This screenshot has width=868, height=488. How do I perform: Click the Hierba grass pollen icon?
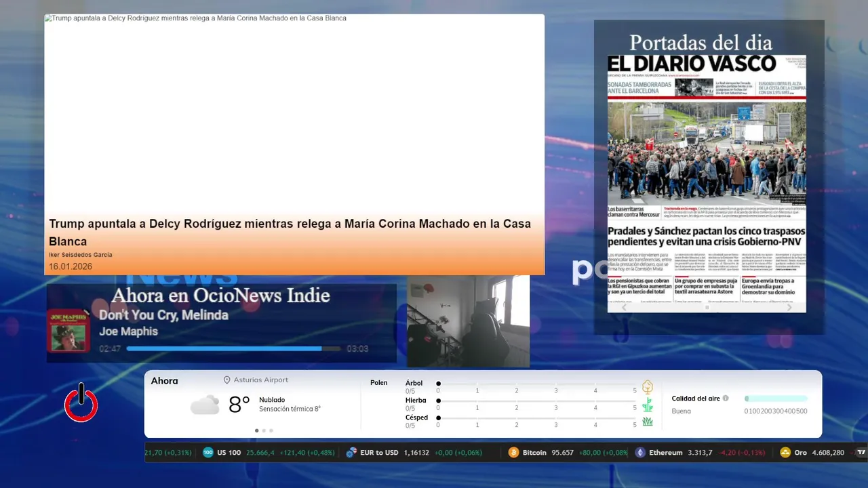[x=648, y=405]
